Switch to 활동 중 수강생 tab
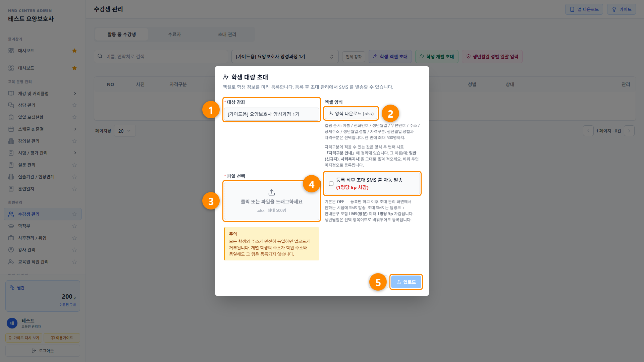This screenshot has width=644, height=362. coord(121,35)
